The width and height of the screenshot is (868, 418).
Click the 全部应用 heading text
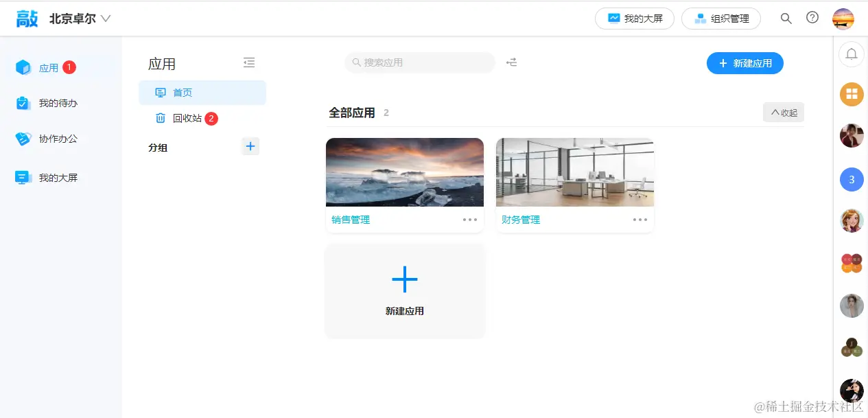coord(352,113)
